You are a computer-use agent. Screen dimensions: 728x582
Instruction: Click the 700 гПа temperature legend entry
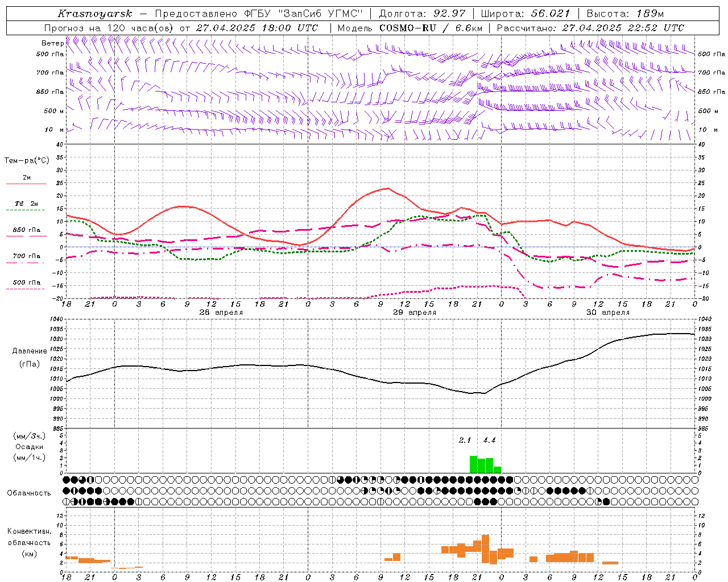tap(27, 259)
